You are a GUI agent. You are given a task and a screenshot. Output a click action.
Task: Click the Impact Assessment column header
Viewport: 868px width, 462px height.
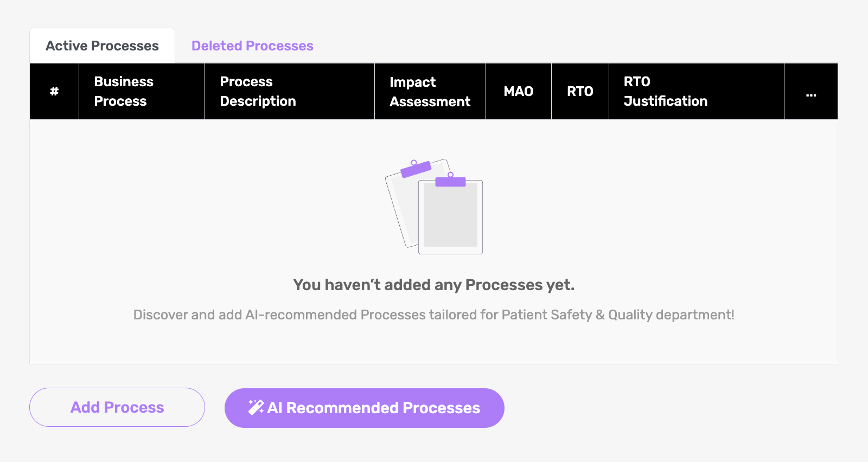pyautogui.click(x=430, y=91)
